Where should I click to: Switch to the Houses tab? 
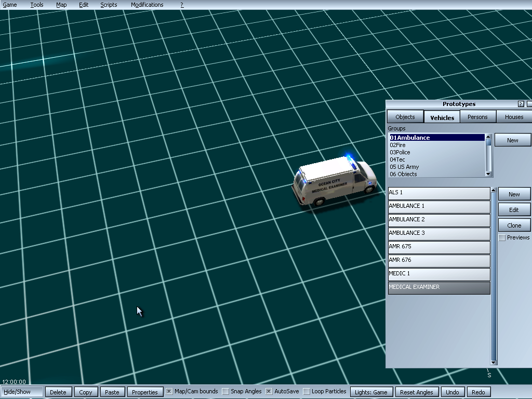click(x=514, y=117)
